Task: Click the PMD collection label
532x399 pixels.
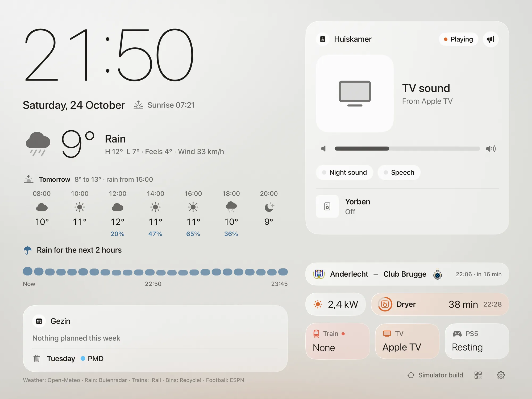Action: coord(95,359)
